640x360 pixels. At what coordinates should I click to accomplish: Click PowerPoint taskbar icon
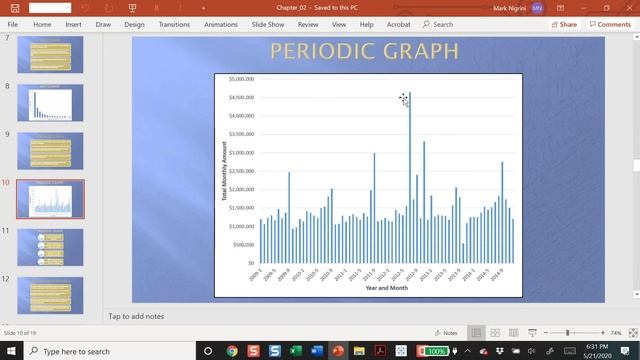[x=338, y=351]
